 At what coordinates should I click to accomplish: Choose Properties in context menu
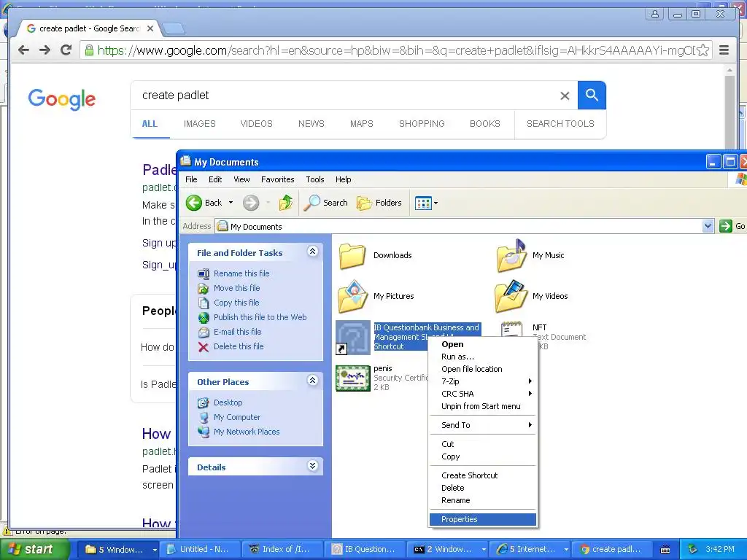coord(483,519)
